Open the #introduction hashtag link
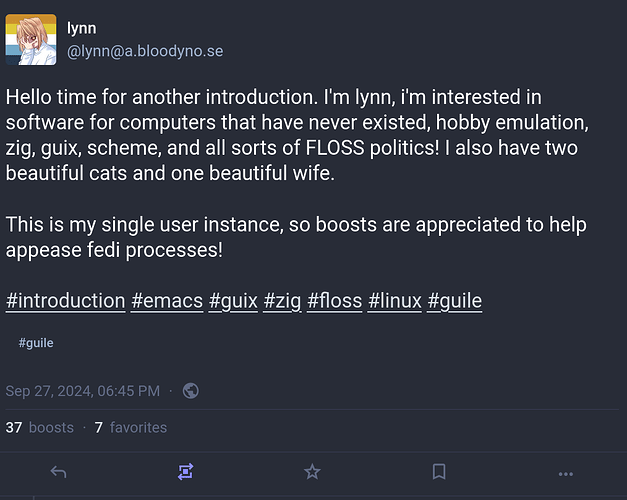This screenshot has width=627, height=500. 65,300
